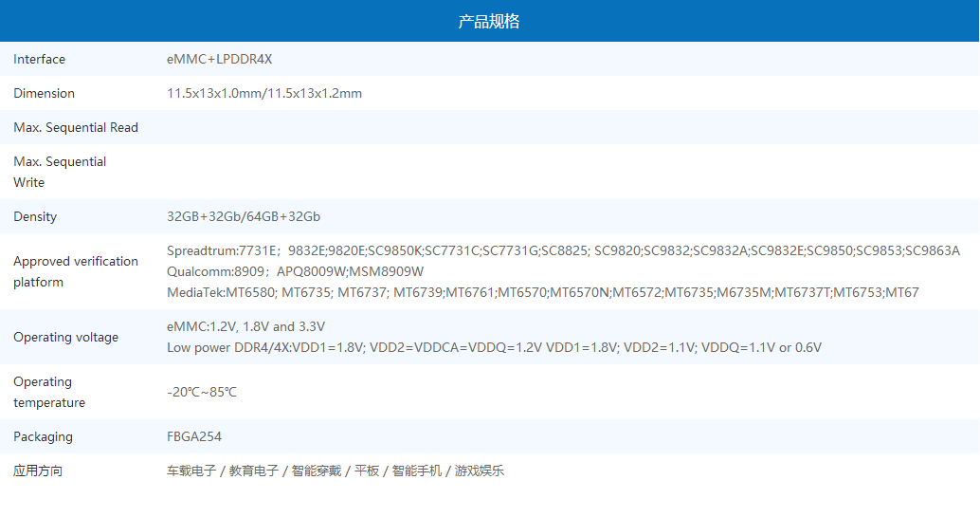Click the eMMC:1.2V, 1.8V and 3.3V line
Screen dimensions: 980x517
click(x=245, y=326)
